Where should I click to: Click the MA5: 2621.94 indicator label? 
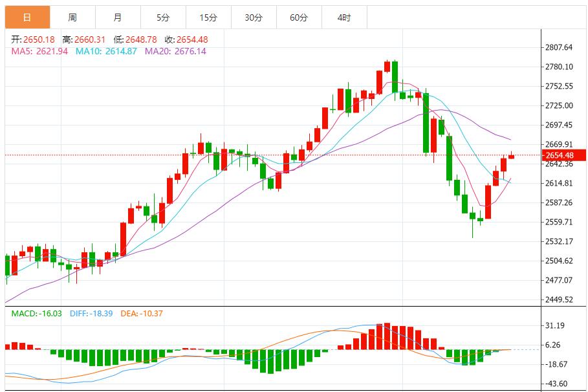pos(39,51)
